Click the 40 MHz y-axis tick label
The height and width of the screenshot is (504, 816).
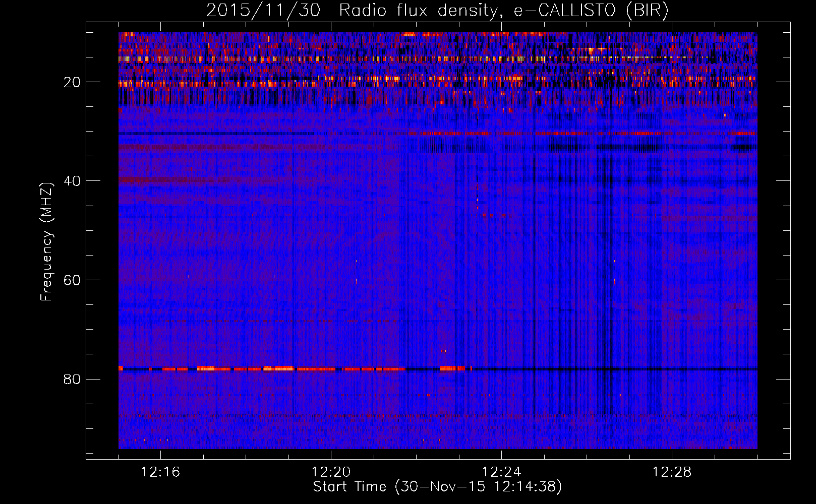pyautogui.click(x=72, y=181)
